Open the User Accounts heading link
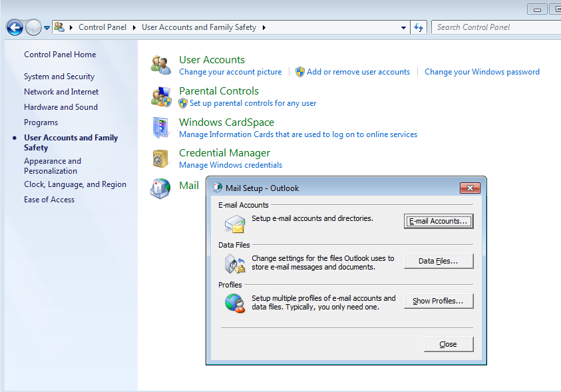 coord(212,59)
